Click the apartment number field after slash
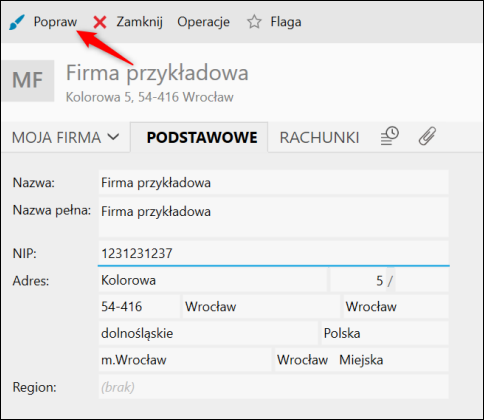This screenshot has width=484, height=420. pos(422,280)
